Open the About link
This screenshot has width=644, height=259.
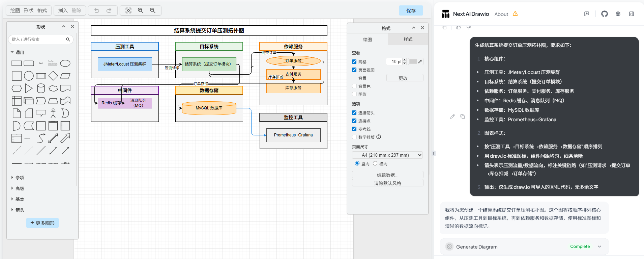click(x=501, y=14)
